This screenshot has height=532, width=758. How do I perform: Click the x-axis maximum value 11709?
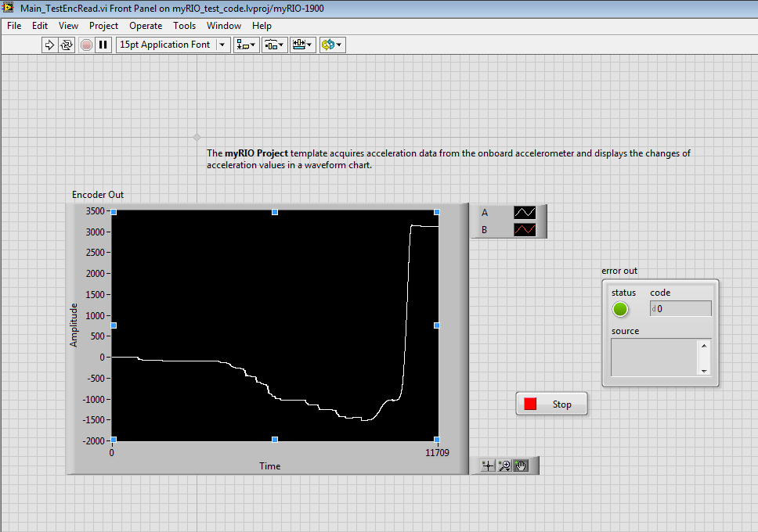click(437, 453)
